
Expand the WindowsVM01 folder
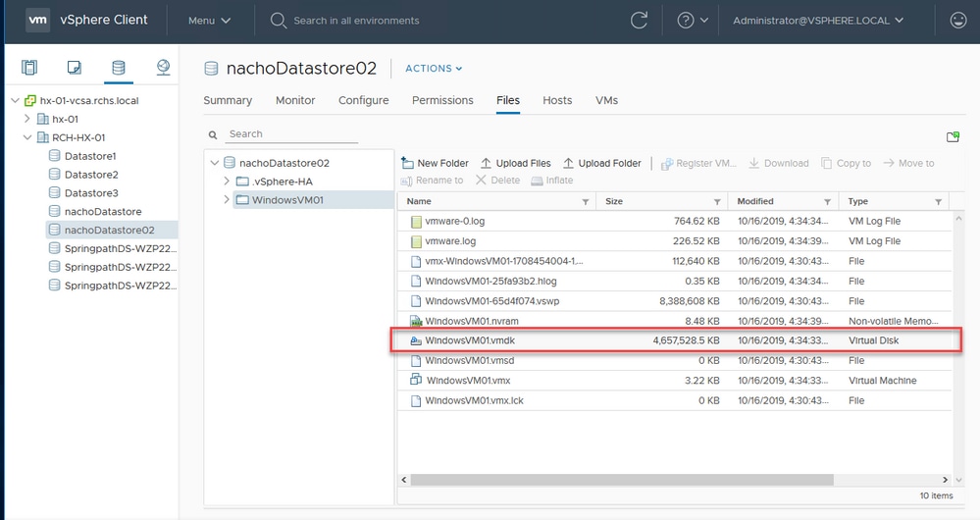click(227, 199)
